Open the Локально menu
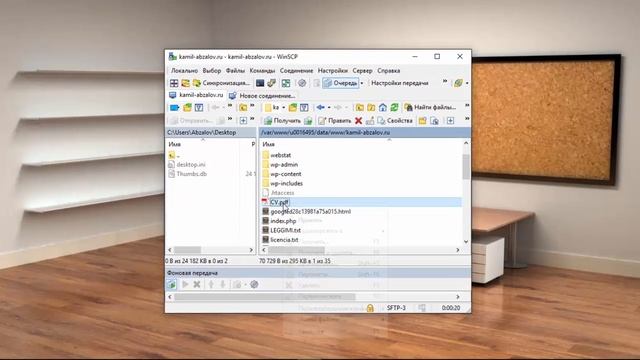The image size is (640, 360). 184,71
